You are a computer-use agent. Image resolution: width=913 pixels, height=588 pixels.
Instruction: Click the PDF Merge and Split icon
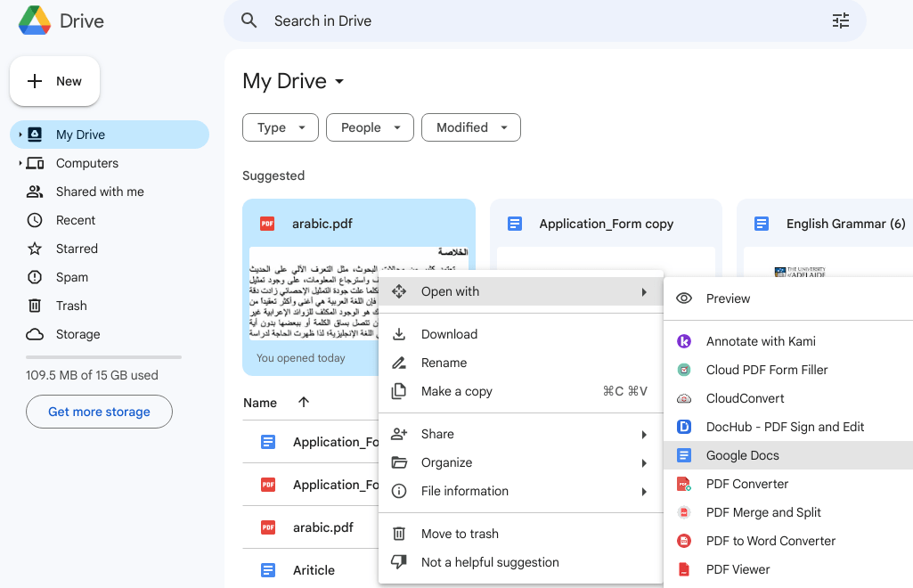(x=684, y=512)
